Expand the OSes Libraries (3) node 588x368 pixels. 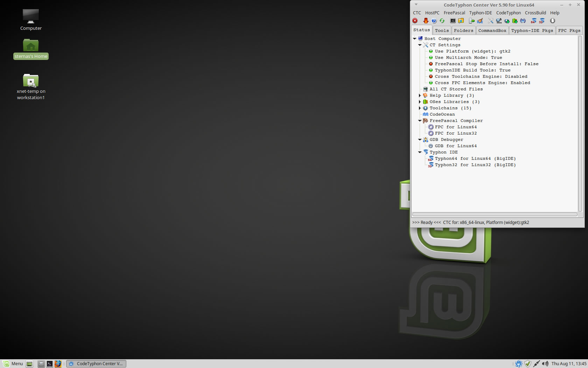(x=420, y=102)
